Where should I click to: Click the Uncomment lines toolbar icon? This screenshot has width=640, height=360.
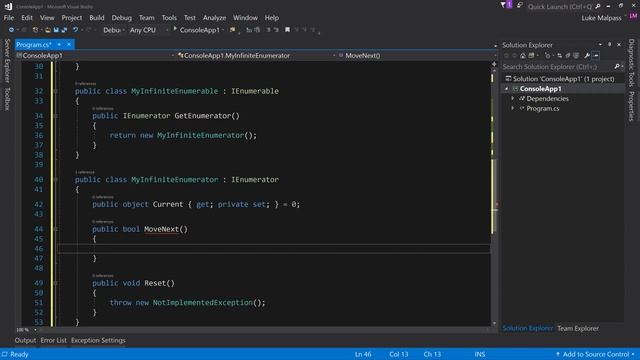click(276, 30)
